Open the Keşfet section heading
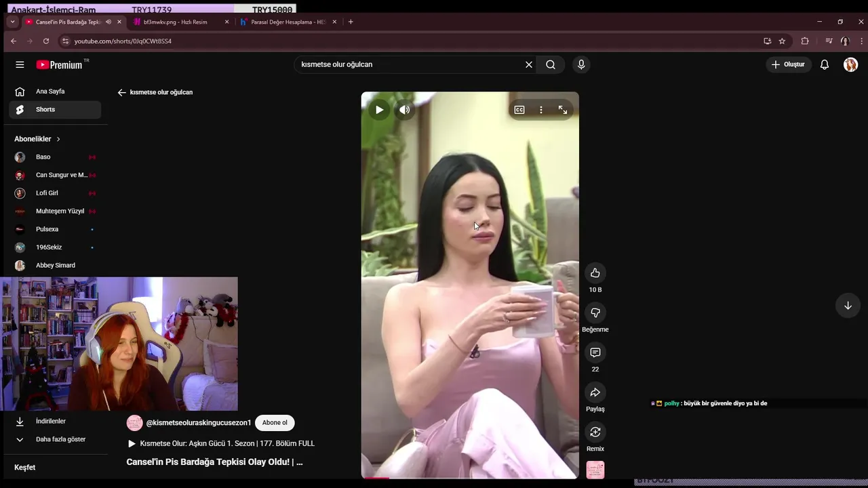The width and height of the screenshot is (868, 488). coord(24,468)
